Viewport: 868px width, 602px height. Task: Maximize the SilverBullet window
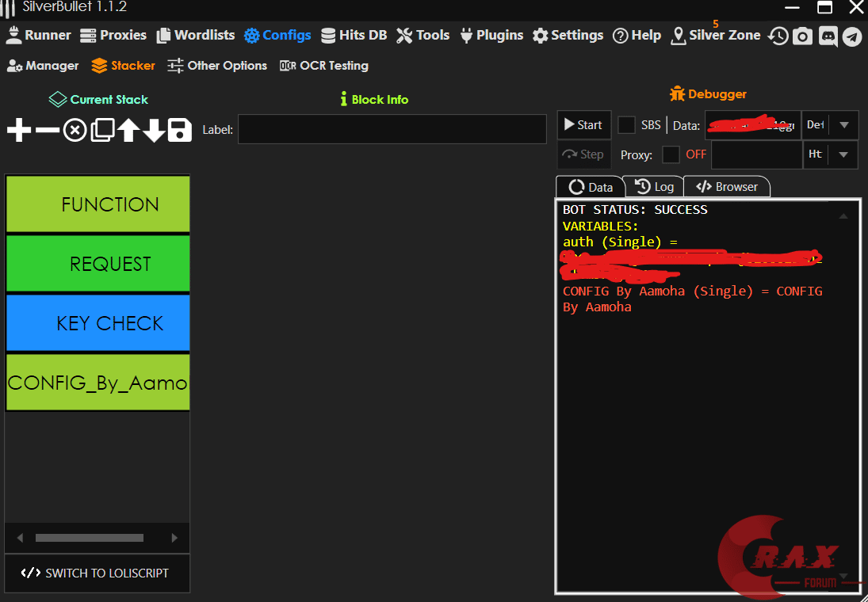click(x=825, y=7)
